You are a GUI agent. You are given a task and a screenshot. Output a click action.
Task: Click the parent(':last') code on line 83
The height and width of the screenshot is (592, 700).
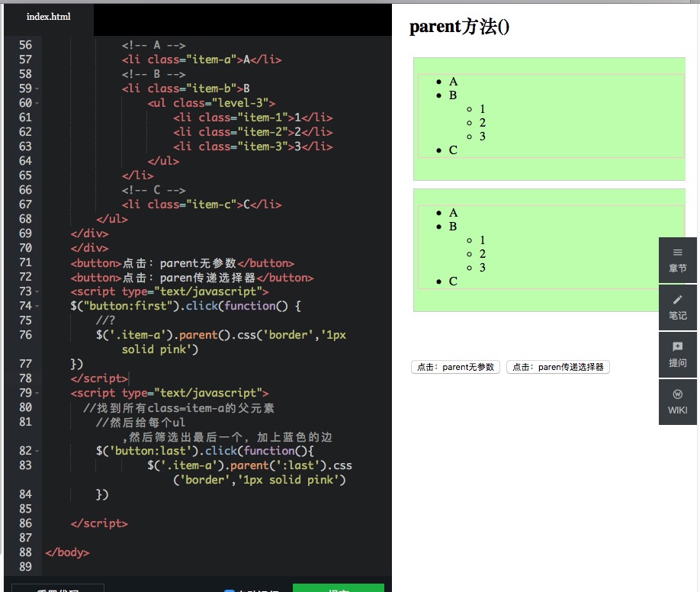click(x=249, y=473)
